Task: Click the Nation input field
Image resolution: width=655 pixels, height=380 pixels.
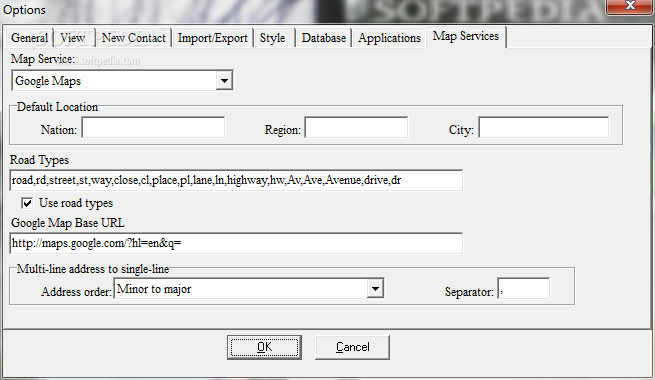Action: [x=153, y=127]
